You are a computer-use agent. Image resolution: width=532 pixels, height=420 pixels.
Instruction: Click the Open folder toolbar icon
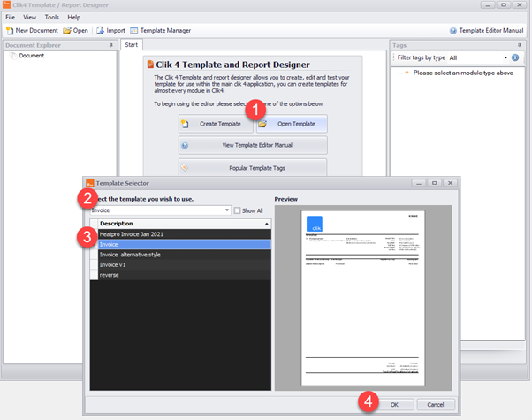(x=67, y=30)
